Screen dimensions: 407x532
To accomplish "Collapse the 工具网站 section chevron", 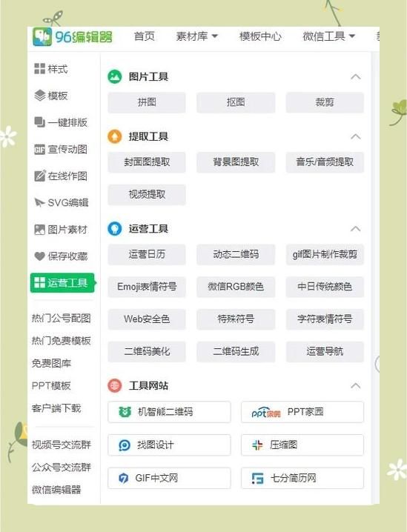I will pos(355,386).
